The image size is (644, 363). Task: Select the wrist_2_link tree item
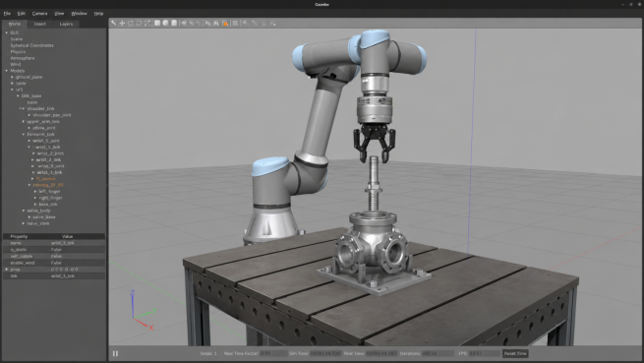pyautogui.click(x=48, y=159)
